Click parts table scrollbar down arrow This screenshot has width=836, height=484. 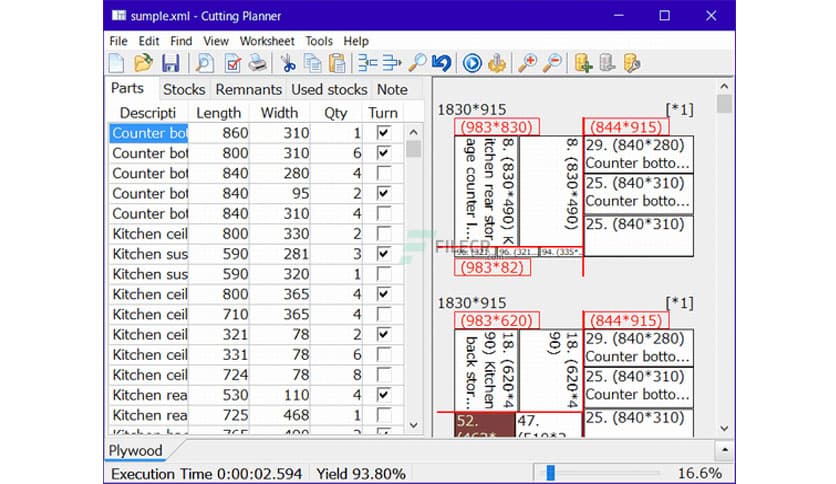tap(413, 425)
